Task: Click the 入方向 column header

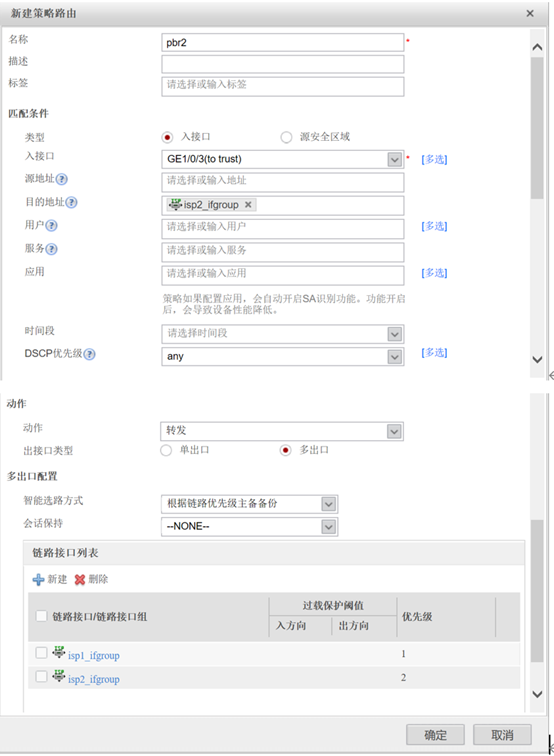Action: click(291, 626)
